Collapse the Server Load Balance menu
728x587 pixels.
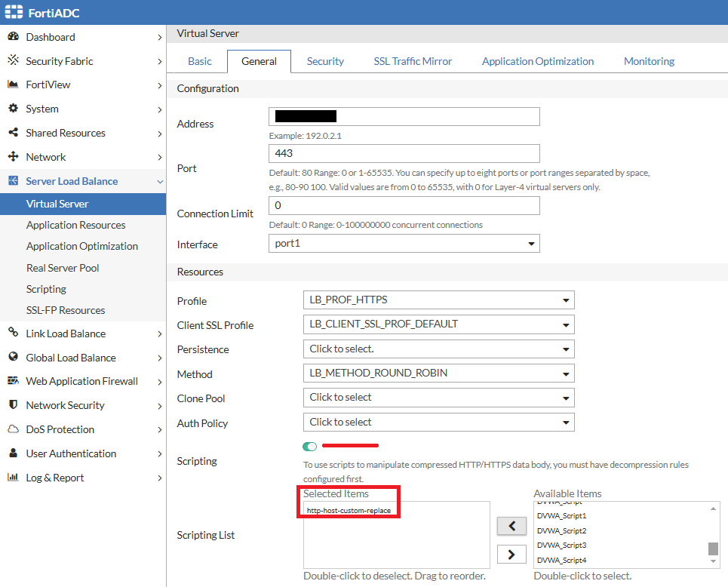click(159, 181)
